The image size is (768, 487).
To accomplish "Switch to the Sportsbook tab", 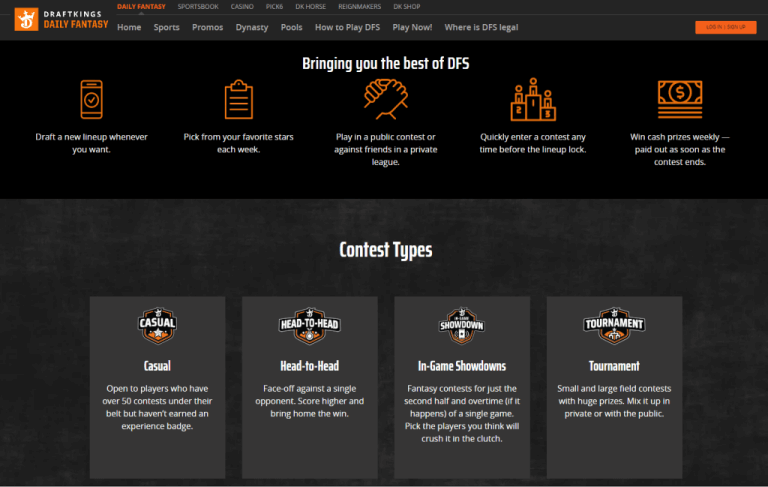I will point(198,6).
